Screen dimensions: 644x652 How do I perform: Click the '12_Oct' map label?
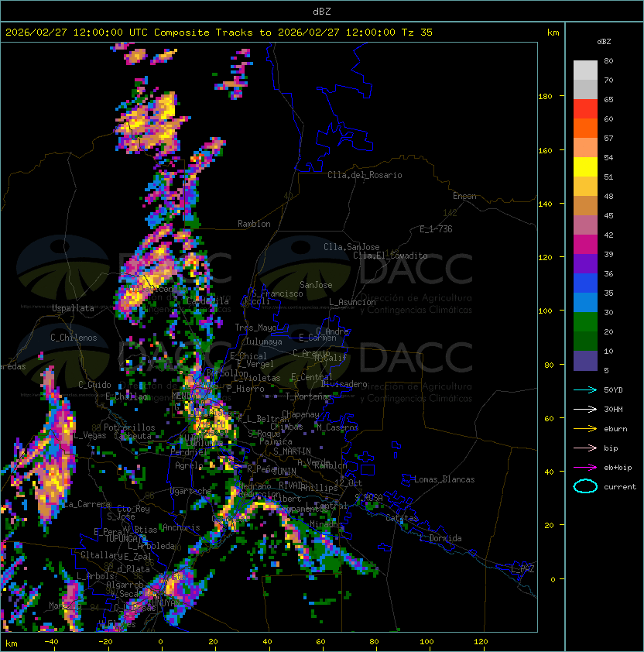348,483
